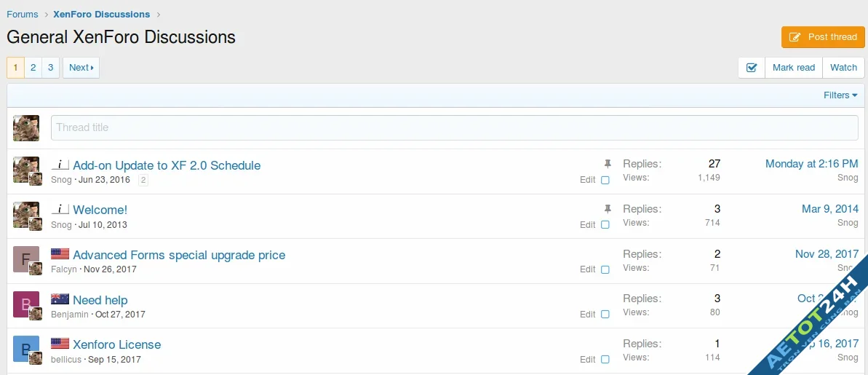Click the select-all checkmark icon button
Image resolution: width=868 pixels, height=375 pixels.
tap(752, 68)
